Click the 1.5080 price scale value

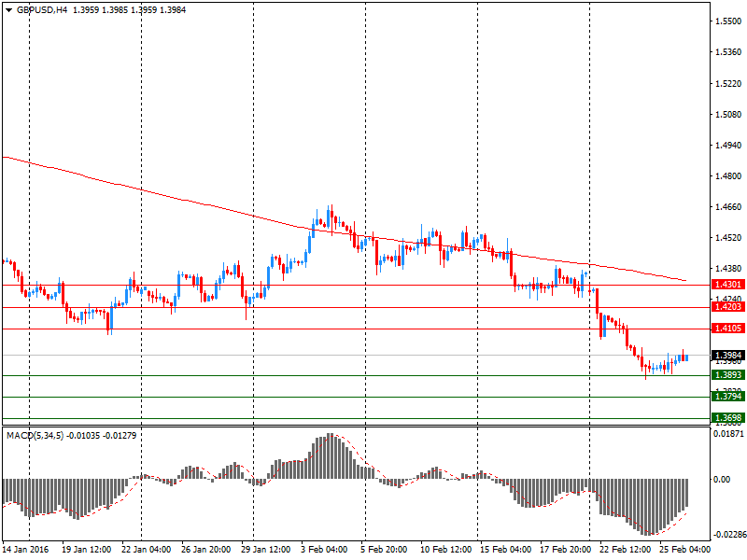click(x=729, y=114)
